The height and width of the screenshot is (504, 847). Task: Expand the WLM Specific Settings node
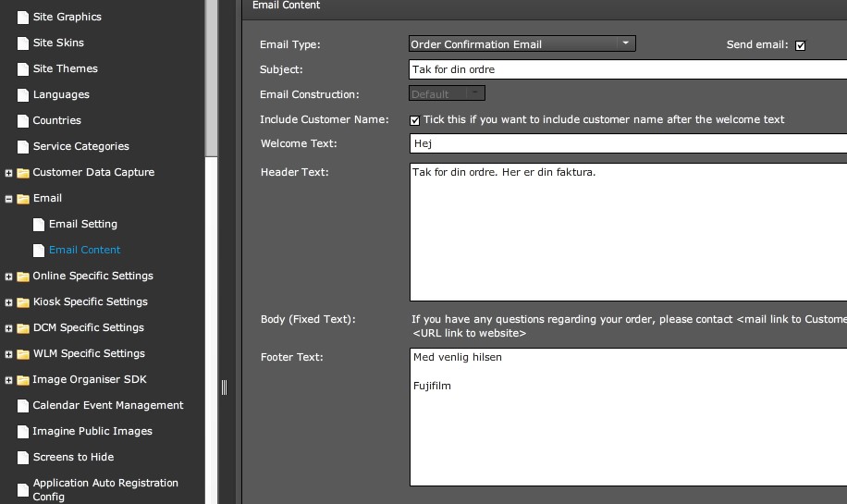click(8, 354)
